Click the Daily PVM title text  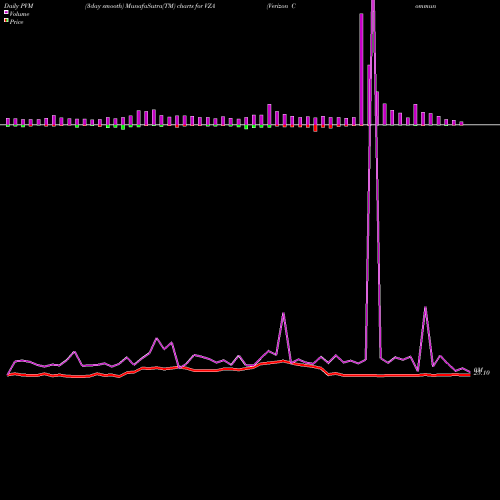[x=19, y=6]
